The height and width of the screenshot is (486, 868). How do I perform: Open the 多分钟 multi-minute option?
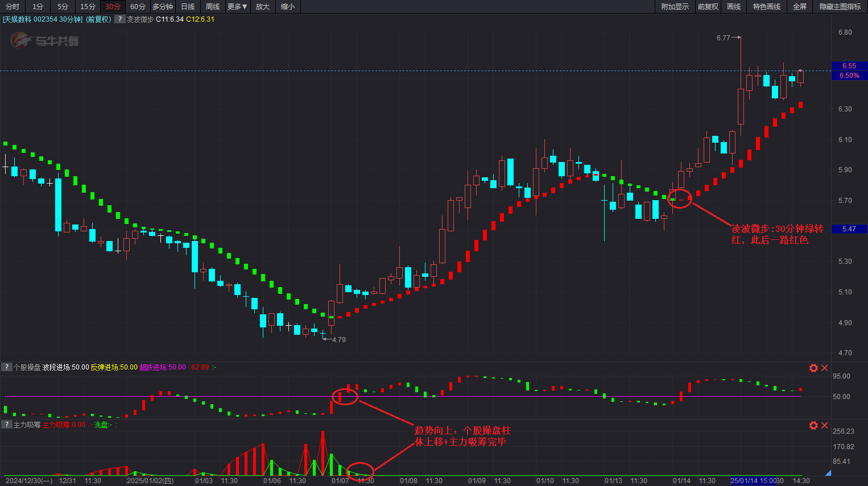point(163,7)
